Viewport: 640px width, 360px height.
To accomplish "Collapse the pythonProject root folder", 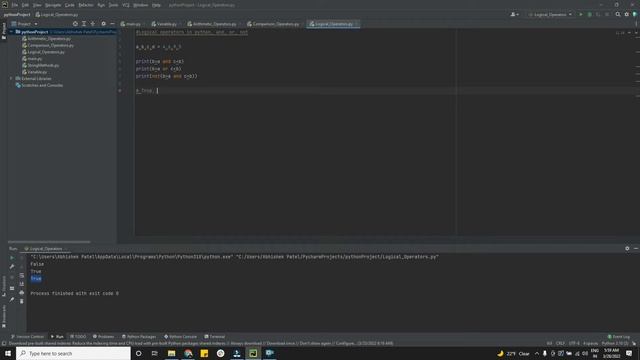I will tap(11, 32).
